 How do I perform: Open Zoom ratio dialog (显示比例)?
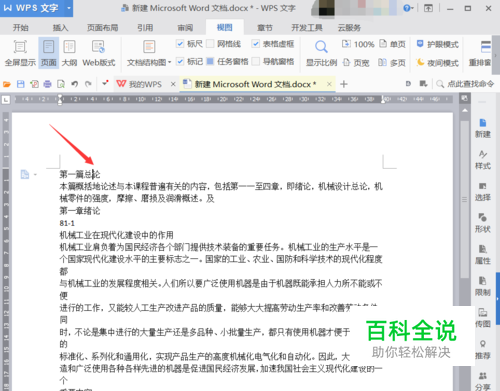[x=321, y=53]
